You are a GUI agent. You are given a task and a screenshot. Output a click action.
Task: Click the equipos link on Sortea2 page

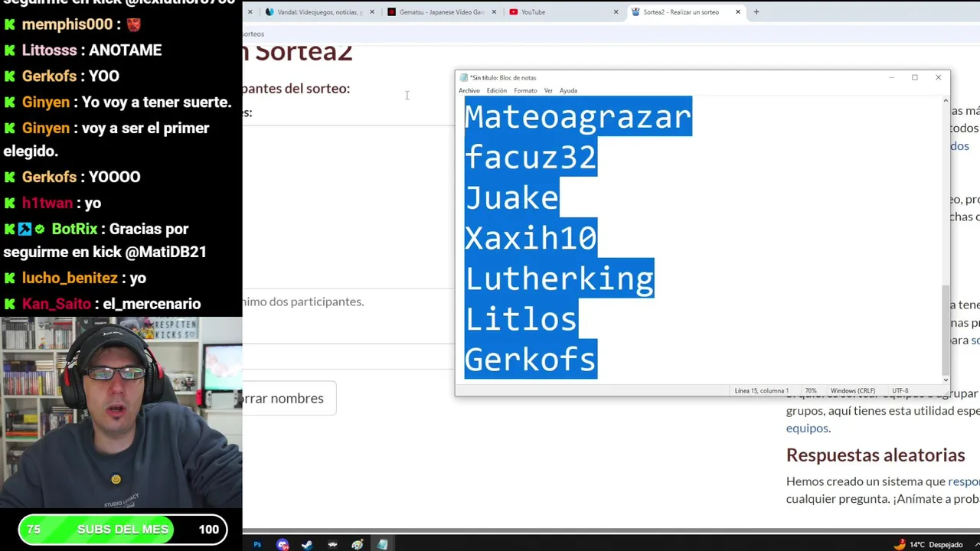pos(807,429)
